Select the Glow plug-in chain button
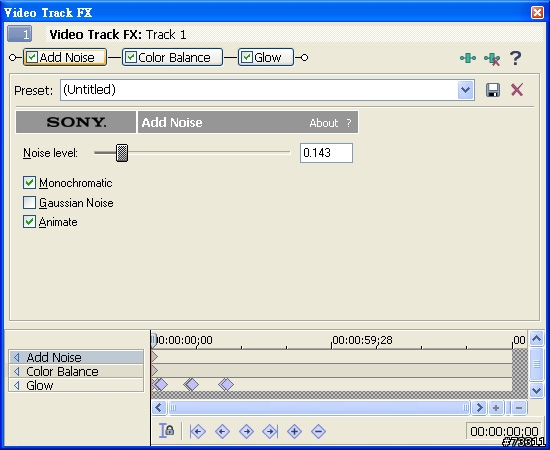 tap(266, 57)
